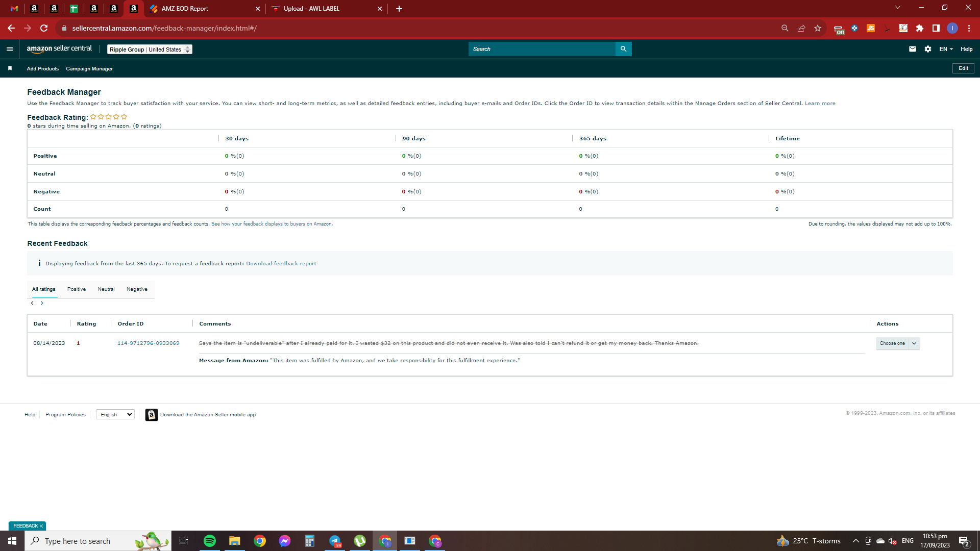Image resolution: width=980 pixels, height=551 pixels.
Task: Open order 114-9712796-0933069
Action: (149, 343)
